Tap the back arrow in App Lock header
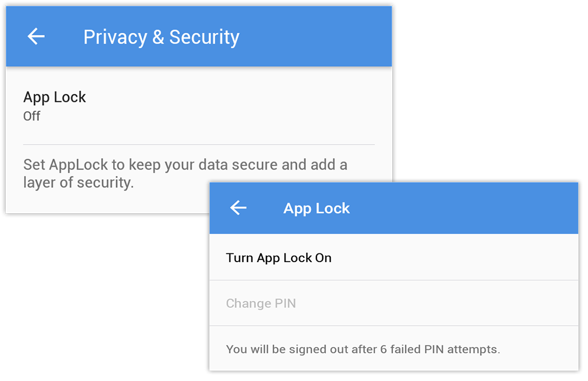Viewport: 588px width, 381px height. tap(238, 208)
